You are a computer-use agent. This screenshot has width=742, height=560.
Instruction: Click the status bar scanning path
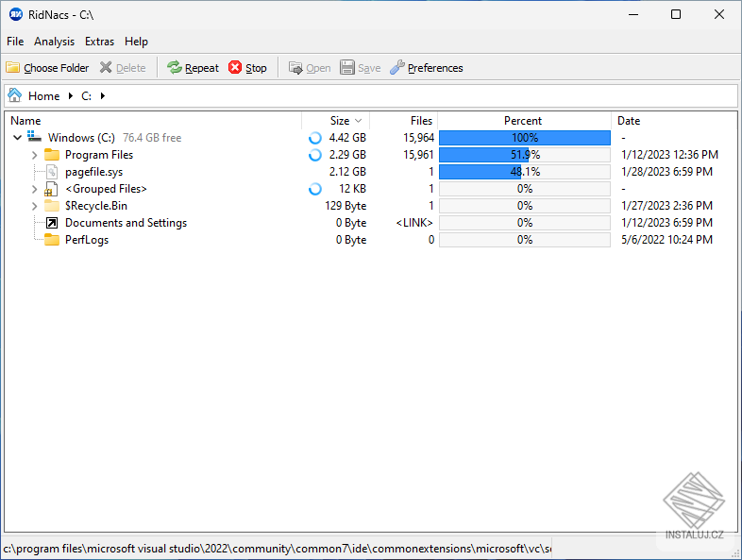tap(278, 549)
